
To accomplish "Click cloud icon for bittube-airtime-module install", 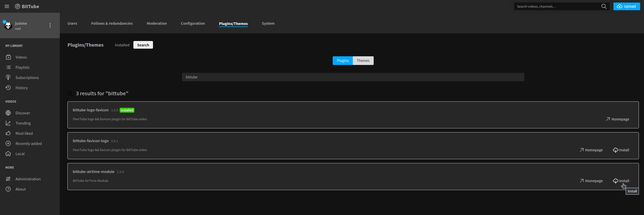I will (x=615, y=181).
